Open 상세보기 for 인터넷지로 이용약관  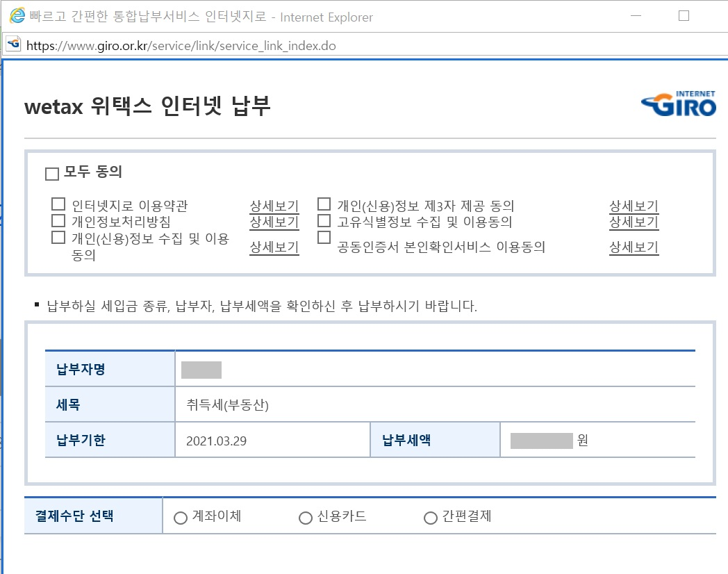click(x=274, y=206)
